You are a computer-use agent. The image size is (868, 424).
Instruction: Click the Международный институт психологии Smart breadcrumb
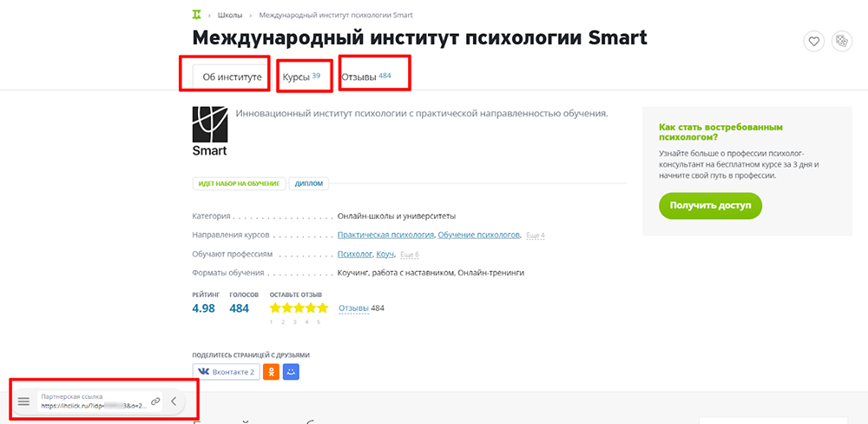(335, 15)
